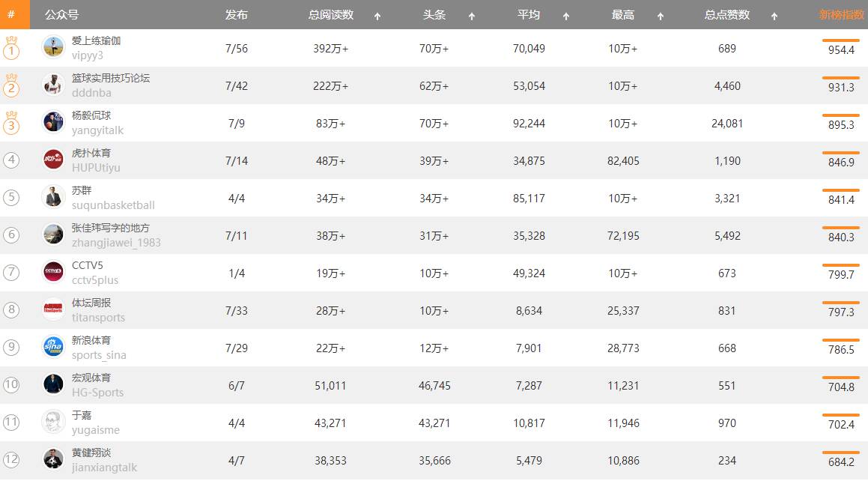Click the 于嘉 sketch avatar
The image size is (868, 481).
coord(53,422)
